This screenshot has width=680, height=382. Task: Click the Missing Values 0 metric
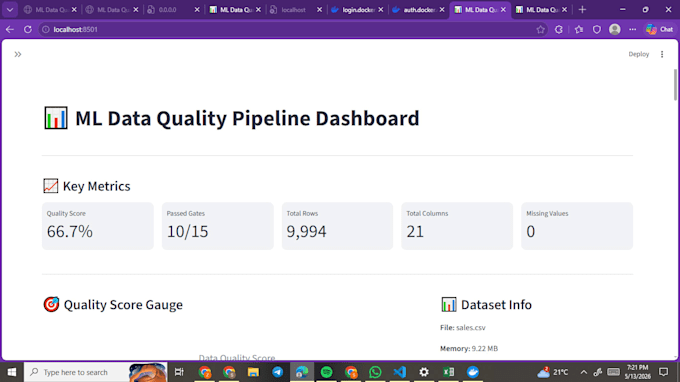coord(577,226)
